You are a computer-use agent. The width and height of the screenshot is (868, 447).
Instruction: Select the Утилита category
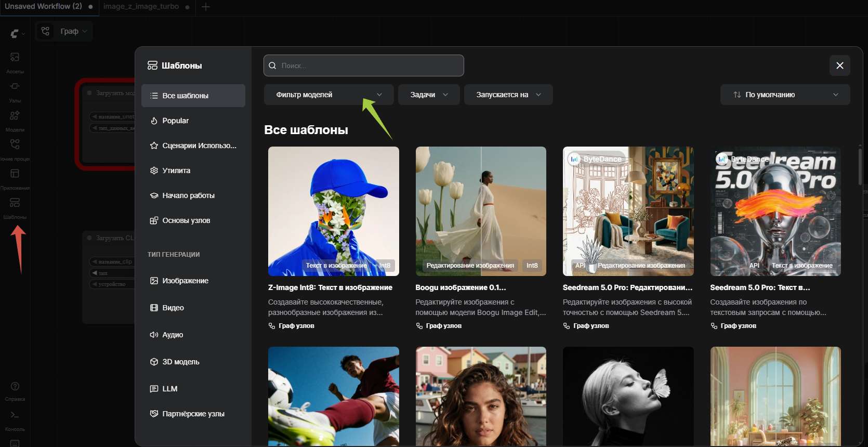pos(193,170)
